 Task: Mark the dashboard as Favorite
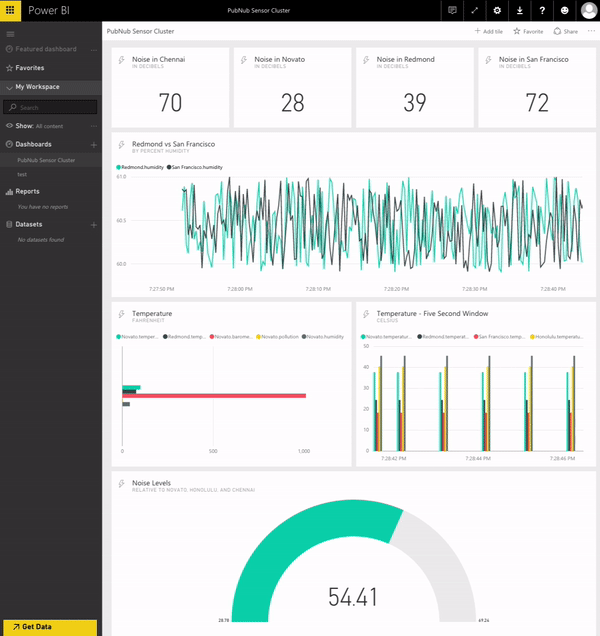coord(528,31)
